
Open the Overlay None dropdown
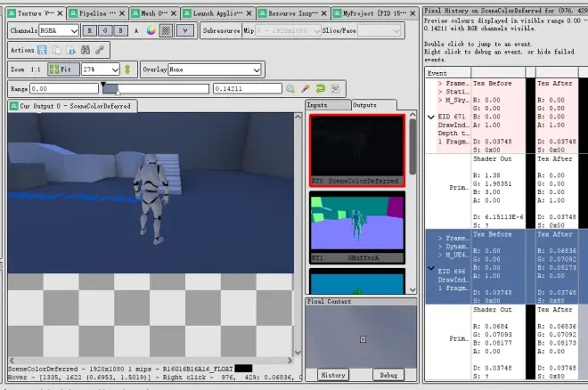click(215, 69)
